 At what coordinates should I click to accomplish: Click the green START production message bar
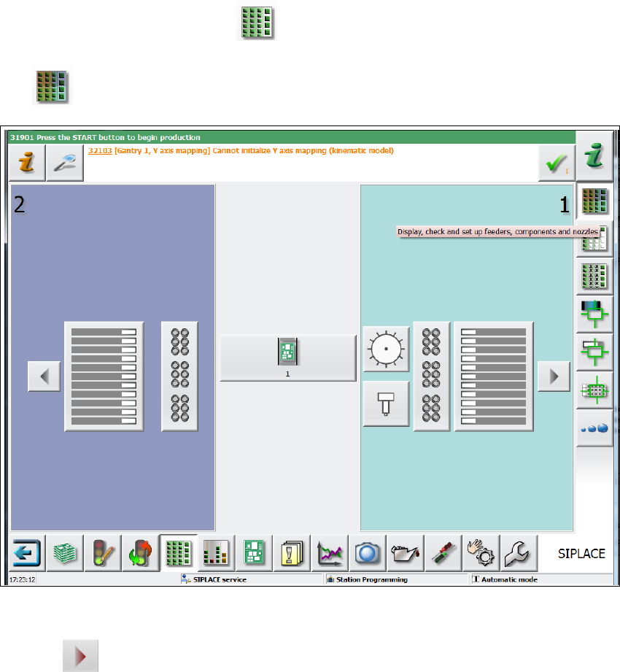click(291, 138)
